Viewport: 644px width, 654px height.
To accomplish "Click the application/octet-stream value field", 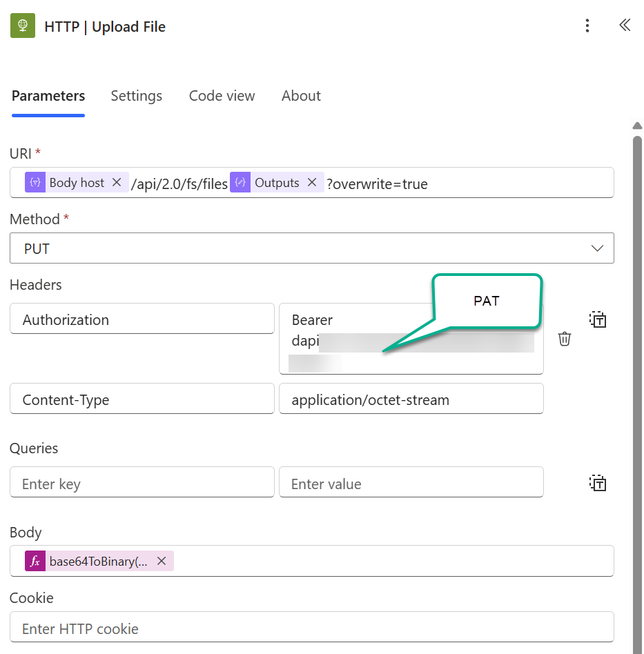I will coord(411,399).
